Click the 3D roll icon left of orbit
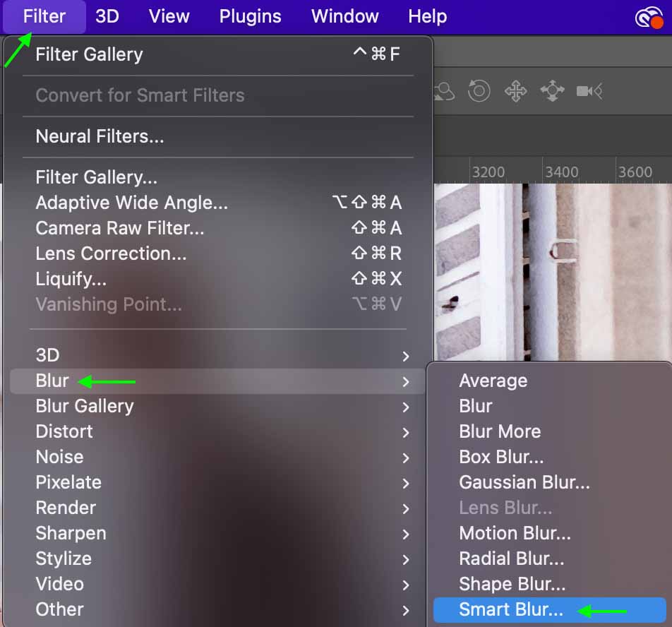Image resolution: width=672 pixels, height=627 pixels. [x=445, y=92]
